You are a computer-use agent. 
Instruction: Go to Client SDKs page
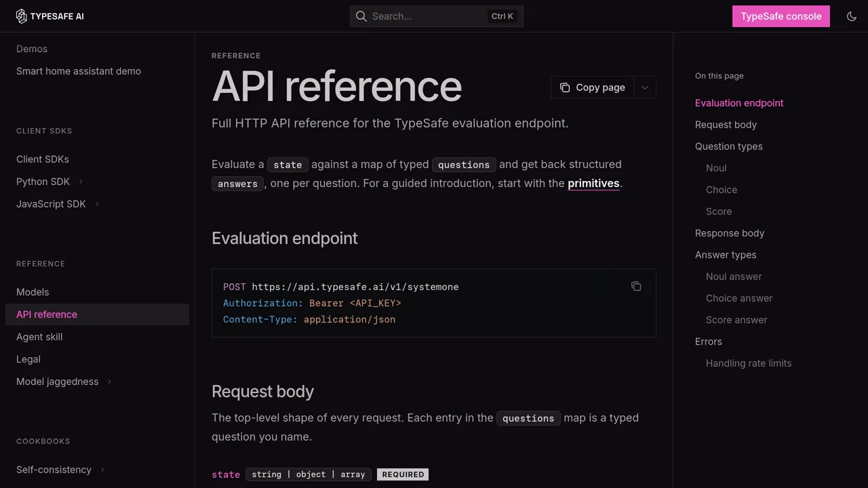coord(43,159)
